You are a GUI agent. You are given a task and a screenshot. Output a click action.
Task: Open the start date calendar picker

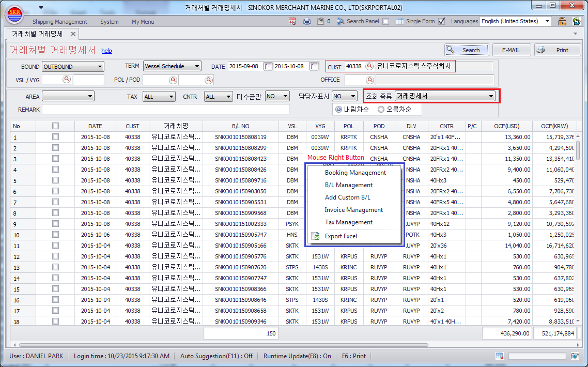click(268, 67)
